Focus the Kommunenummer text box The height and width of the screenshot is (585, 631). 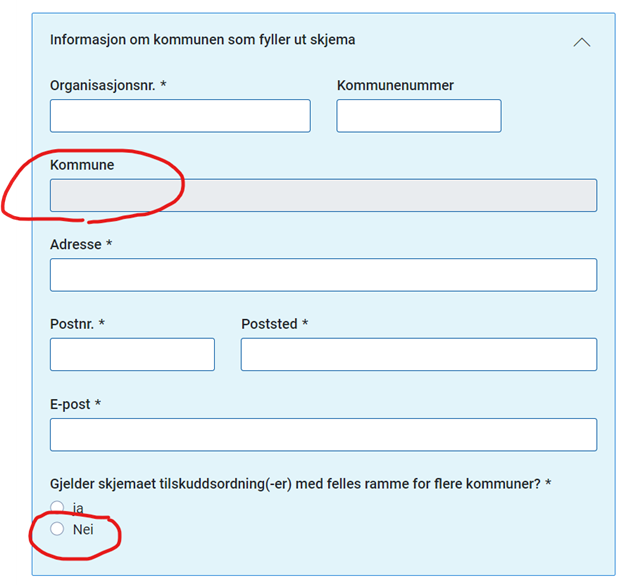[419, 116]
